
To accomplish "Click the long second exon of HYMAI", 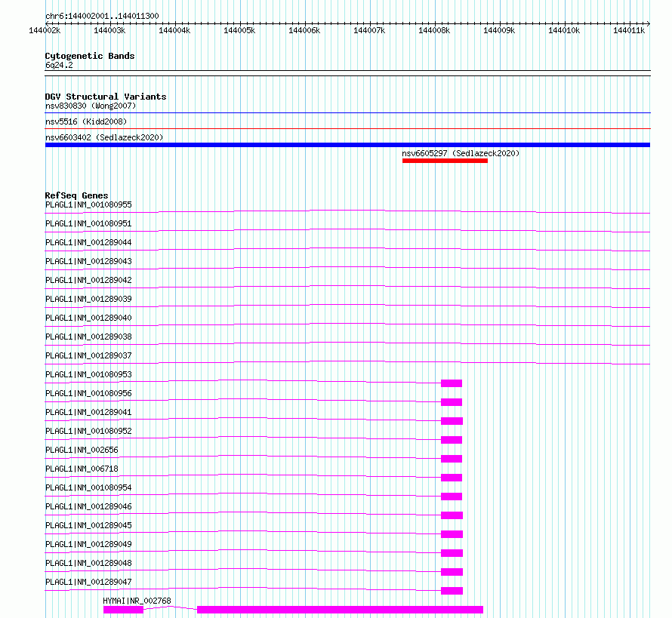I will pyautogui.click(x=340, y=610).
